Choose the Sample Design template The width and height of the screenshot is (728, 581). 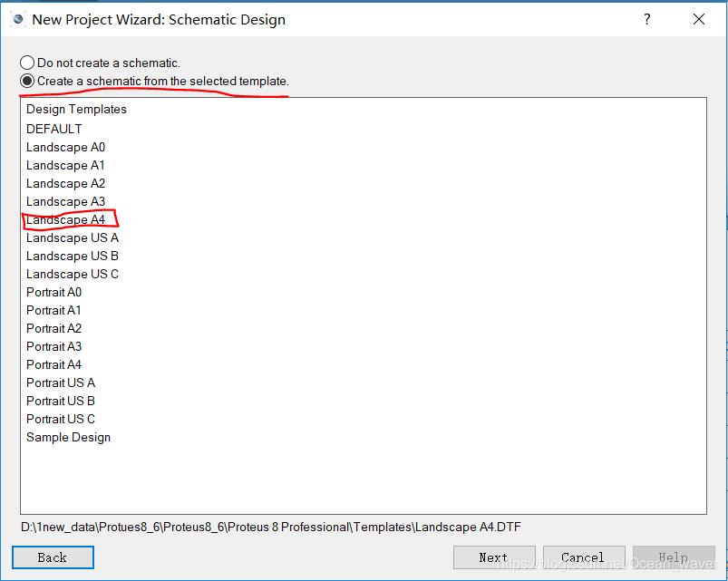coord(68,437)
